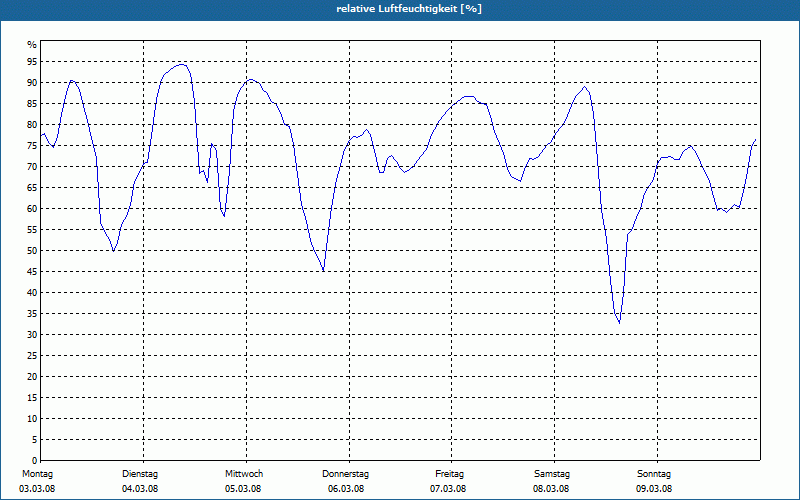Click the 50 value on the y-axis
The image size is (800, 500).
point(32,251)
